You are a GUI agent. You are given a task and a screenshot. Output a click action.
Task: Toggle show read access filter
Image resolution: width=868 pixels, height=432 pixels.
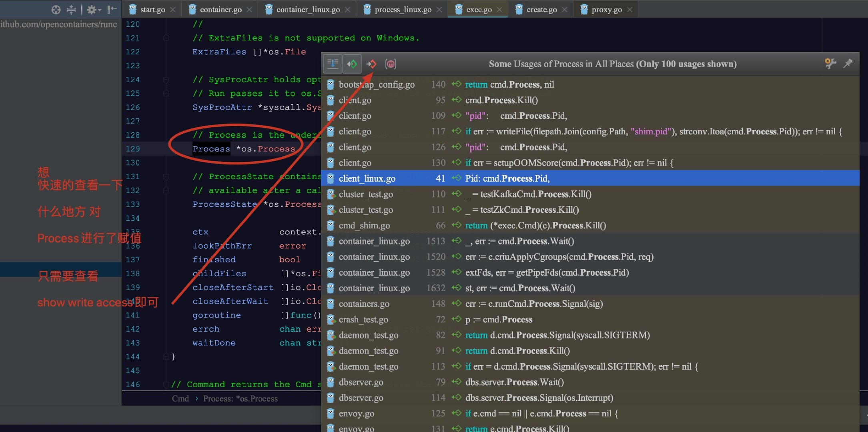[x=352, y=64]
